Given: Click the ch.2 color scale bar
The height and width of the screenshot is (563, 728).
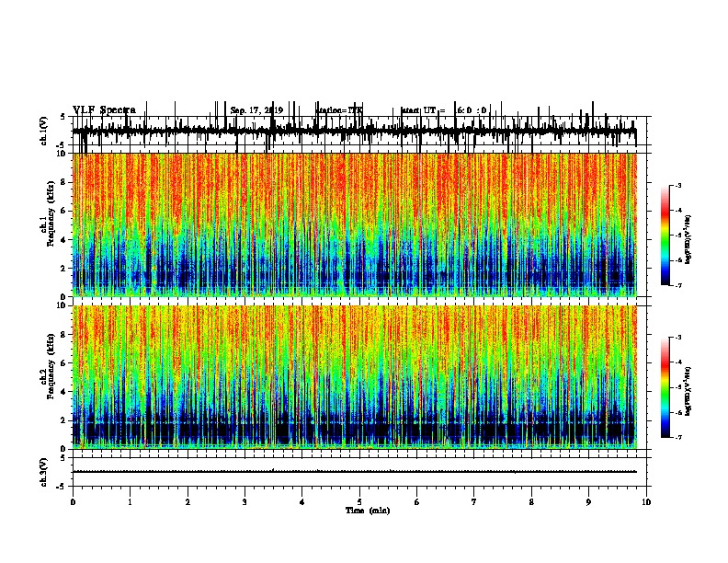Looking at the screenshot, I should [x=665, y=387].
